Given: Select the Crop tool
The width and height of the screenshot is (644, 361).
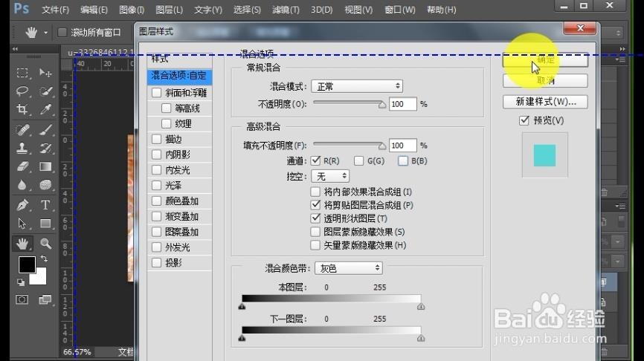Looking at the screenshot, I should click(22, 108).
